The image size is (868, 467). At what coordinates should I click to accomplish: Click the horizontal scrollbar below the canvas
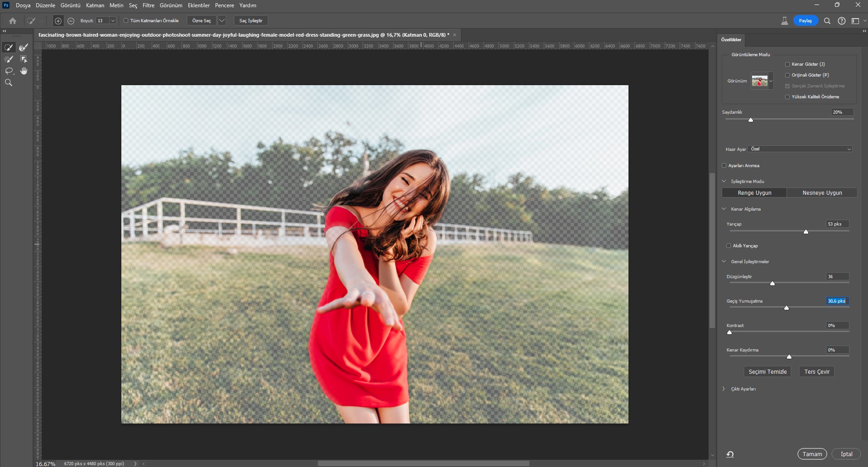(x=423, y=464)
